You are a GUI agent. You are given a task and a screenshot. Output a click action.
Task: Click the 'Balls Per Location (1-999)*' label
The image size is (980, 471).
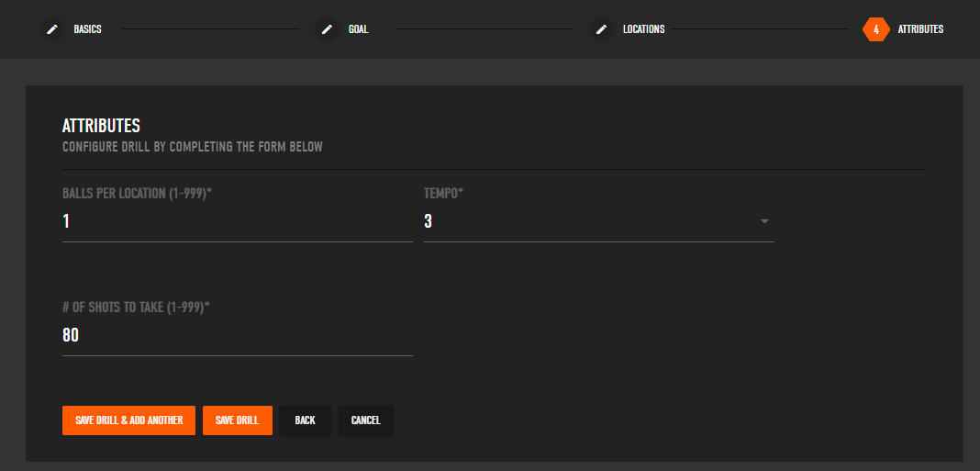[138, 194]
